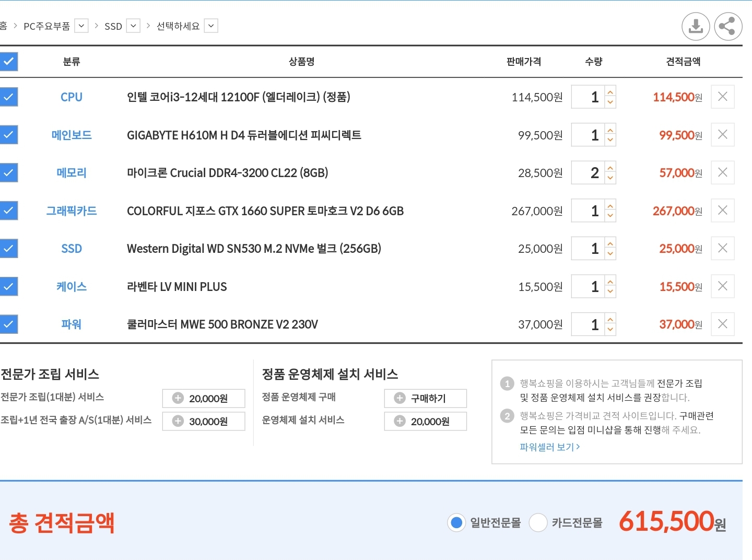Open product COLORFUL 지포스 GTX 1660 SUPER
Viewport: 752px width, 560px height.
click(265, 211)
